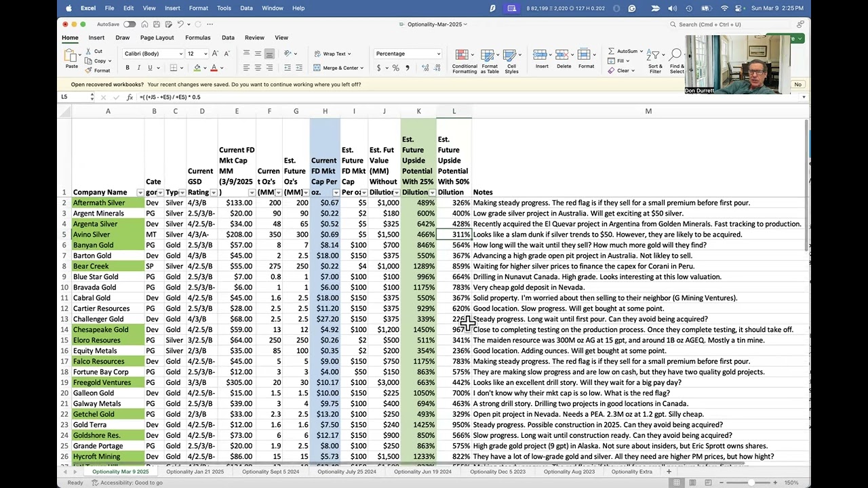Viewport: 868px width, 488px height.
Task: Select column M header
Action: [x=648, y=111]
